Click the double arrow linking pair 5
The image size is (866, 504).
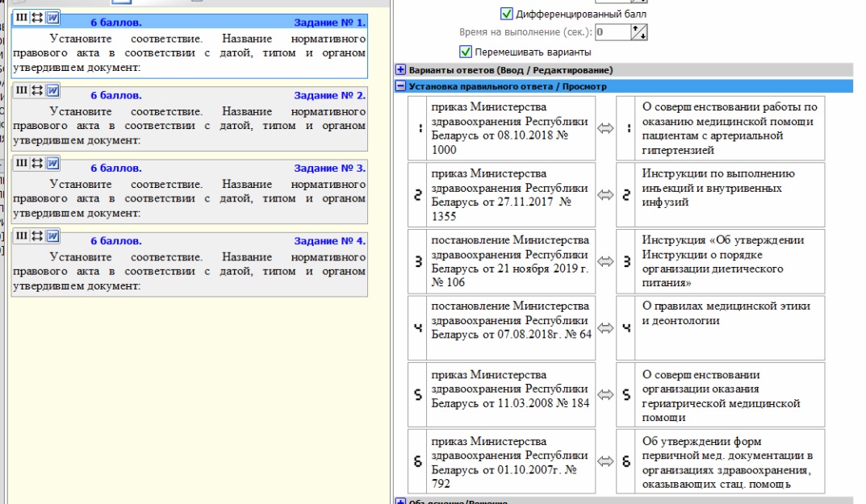tap(605, 394)
